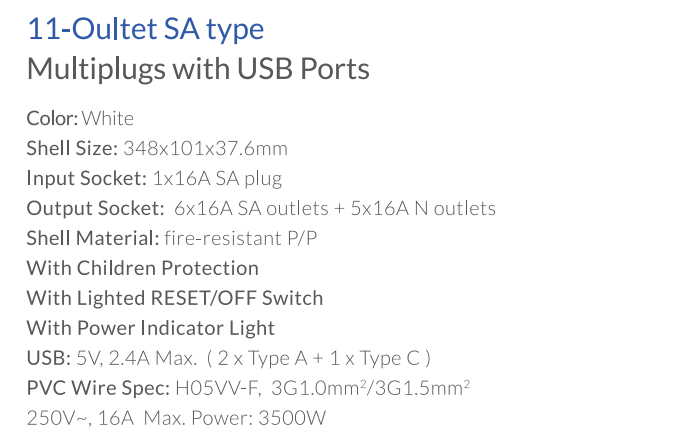The width and height of the screenshot is (691, 444).
Task: Click the '6x16A SA outlets' text
Action: coord(251,208)
